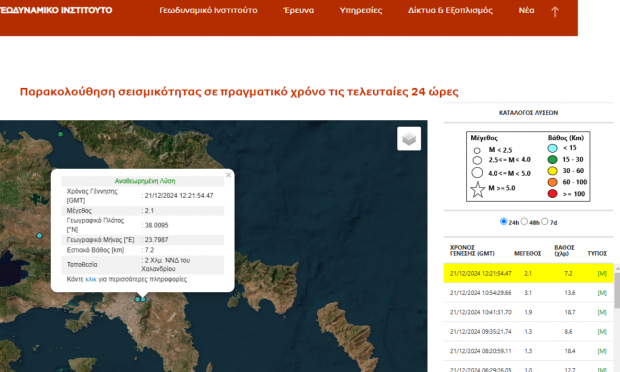Screen dimensions: 620x372
Task: Select the 48h time range radio button
Action: point(524,221)
